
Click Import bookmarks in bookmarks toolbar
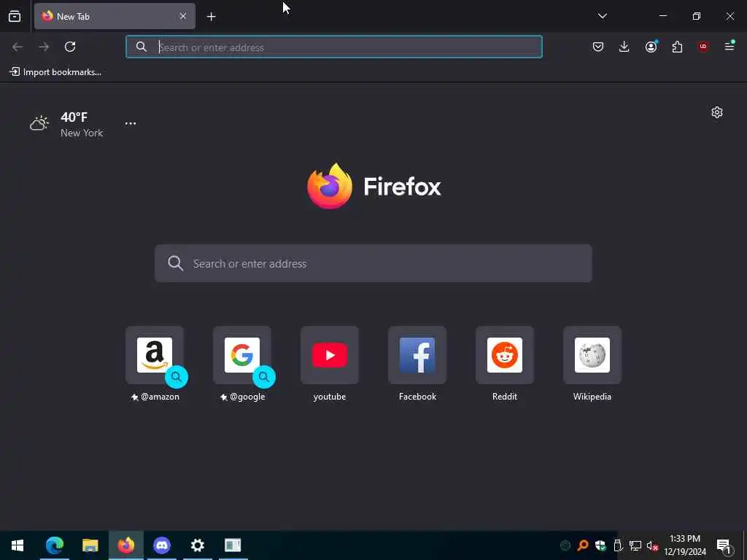point(55,72)
